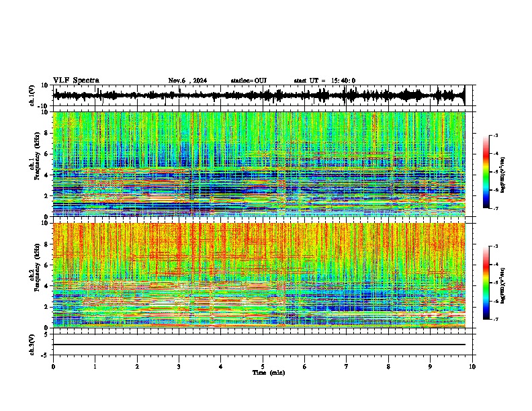Screen dimensions: 532x411
Task: Click the time axis tick label "3"
Action: tap(179, 367)
